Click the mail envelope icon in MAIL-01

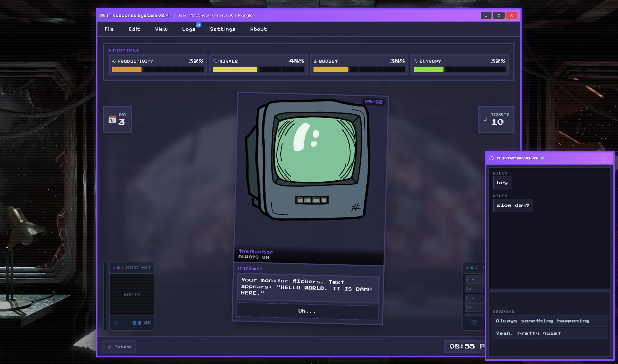pos(115,323)
